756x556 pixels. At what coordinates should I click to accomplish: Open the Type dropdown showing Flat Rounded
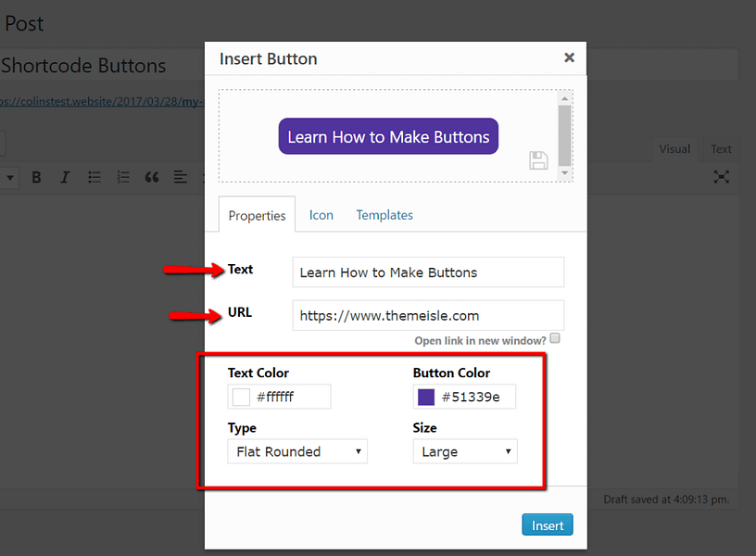[296, 451]
